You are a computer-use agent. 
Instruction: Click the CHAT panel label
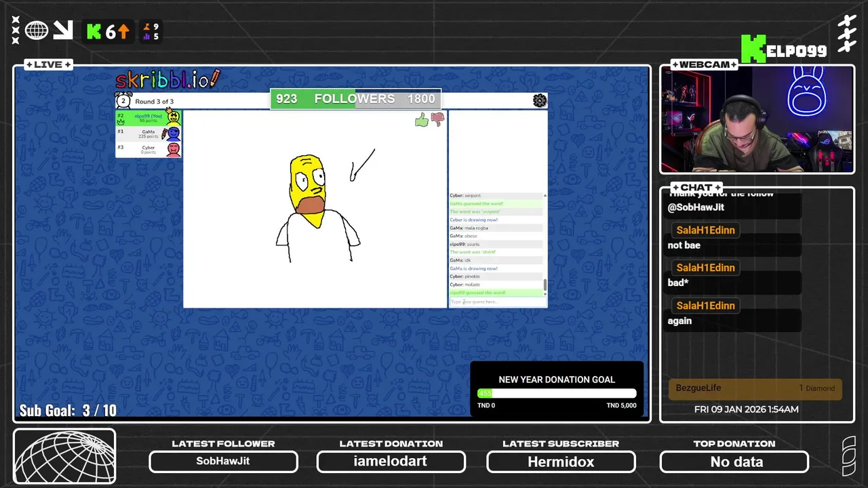[696, 187]
